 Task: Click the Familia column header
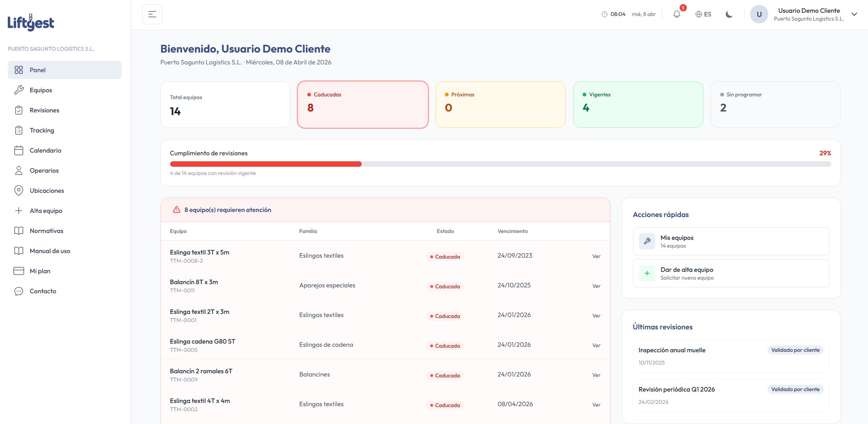coord(308,231)
